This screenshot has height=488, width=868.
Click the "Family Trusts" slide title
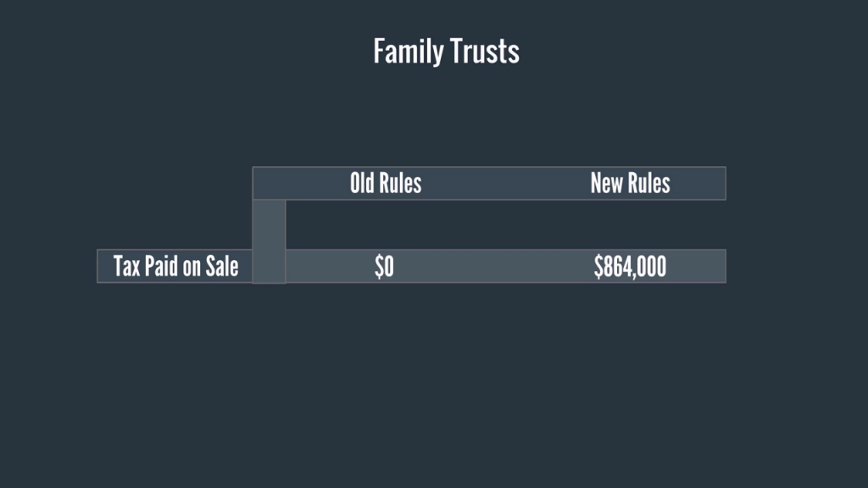click(446, 52)
